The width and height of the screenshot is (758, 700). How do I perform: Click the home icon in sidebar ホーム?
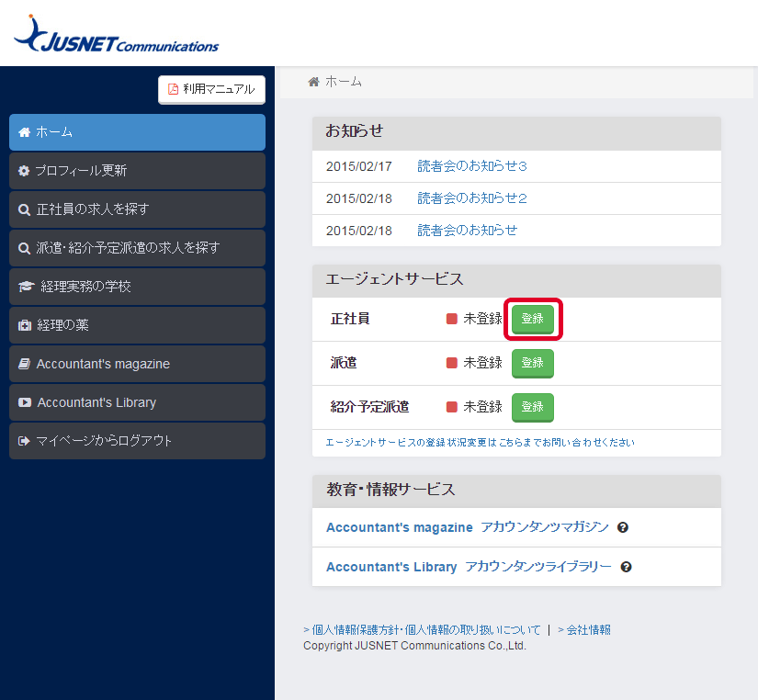point(24,132)
